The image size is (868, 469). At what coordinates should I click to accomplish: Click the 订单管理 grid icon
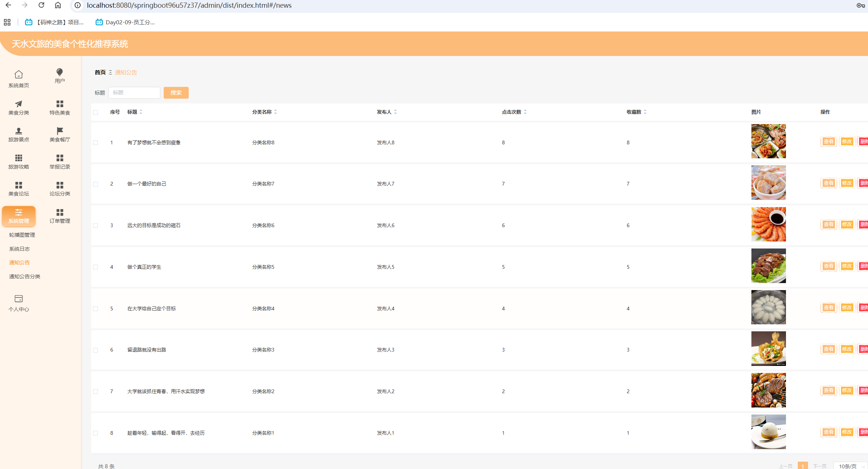(x=60, y=212)
